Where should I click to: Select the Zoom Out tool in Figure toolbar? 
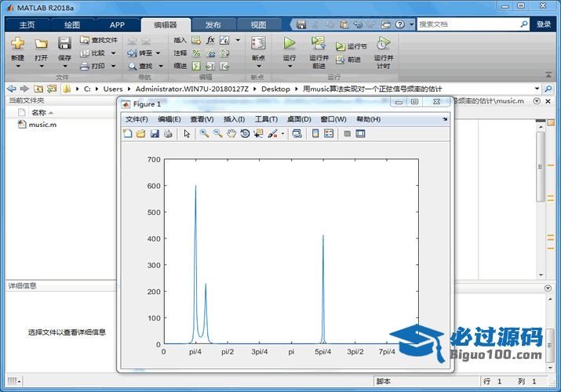(x=218, y=133)
